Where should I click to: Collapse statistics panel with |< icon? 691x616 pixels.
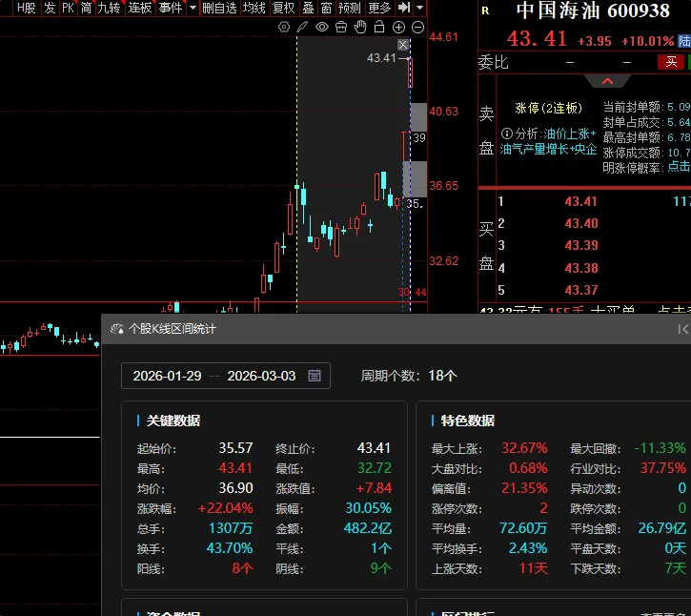(682, 329)
